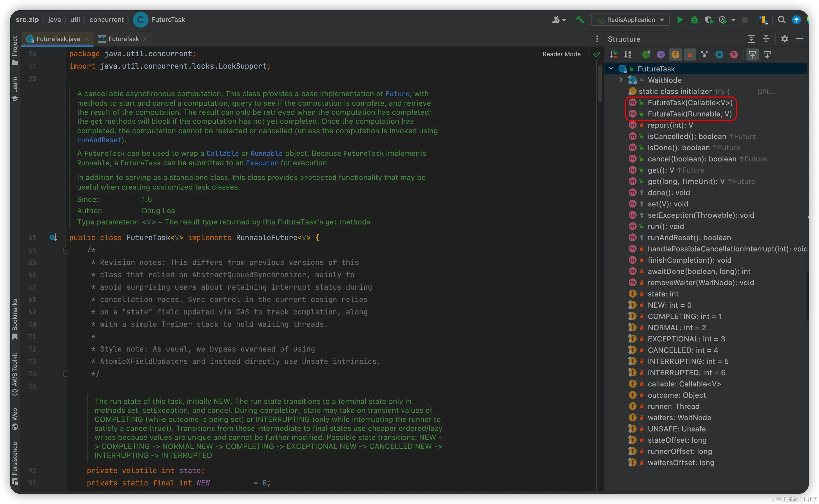This screenshot has height=504, width=819.
Task: Click fold end marker at line 74
Action: point(66,374)
